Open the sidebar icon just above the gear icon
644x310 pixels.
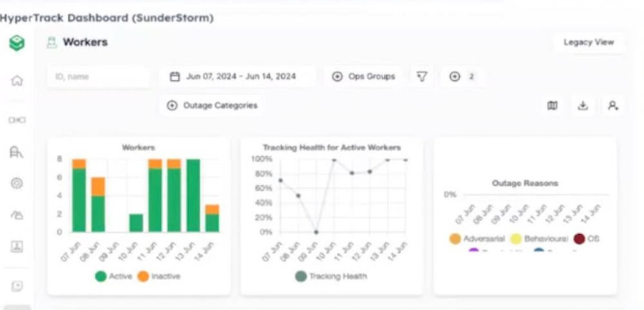(x=17, y=152)
